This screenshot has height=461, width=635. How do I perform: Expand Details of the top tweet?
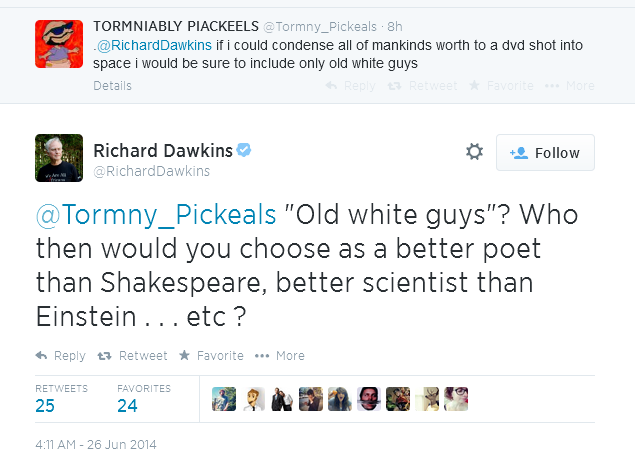[112, 86]
